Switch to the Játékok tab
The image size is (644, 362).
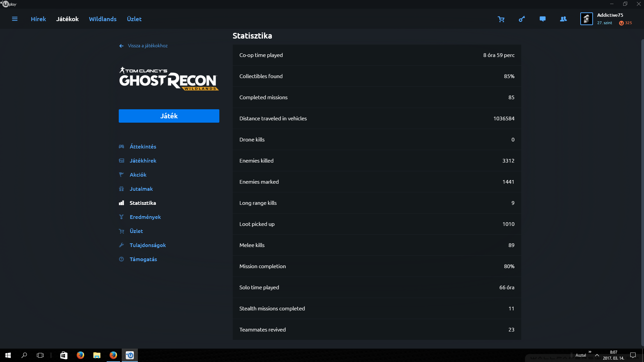click(67, 19)
